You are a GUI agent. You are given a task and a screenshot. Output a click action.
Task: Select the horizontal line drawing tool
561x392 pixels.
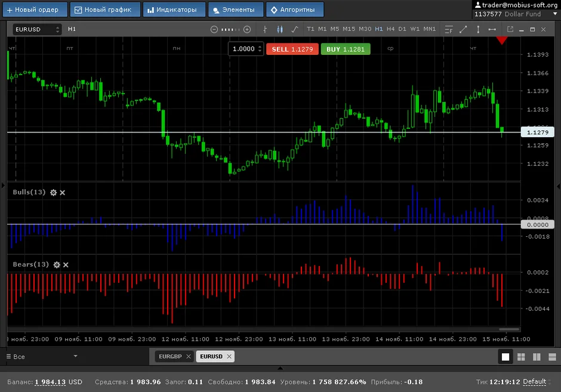click(x=492, y=29)
